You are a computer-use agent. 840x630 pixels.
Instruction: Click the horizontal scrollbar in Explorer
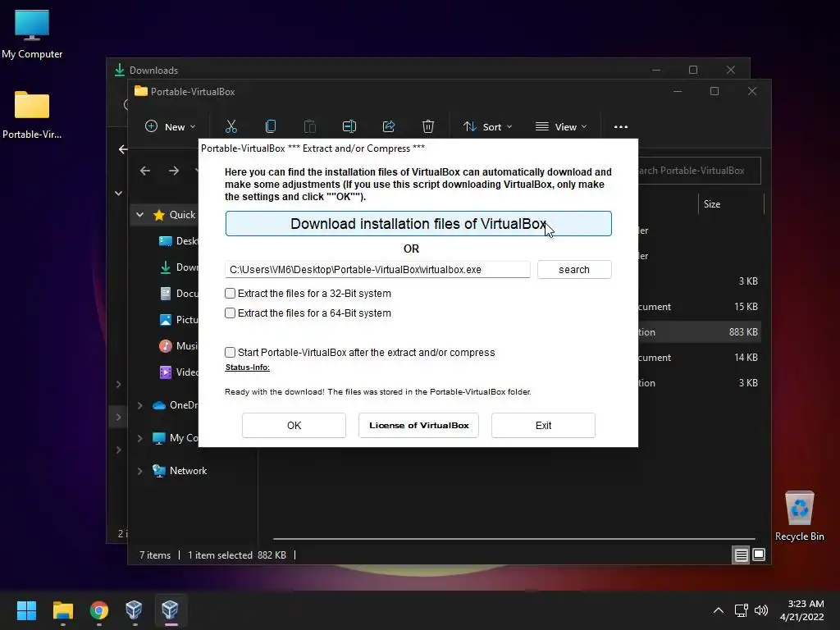click(x=514, y=538)
